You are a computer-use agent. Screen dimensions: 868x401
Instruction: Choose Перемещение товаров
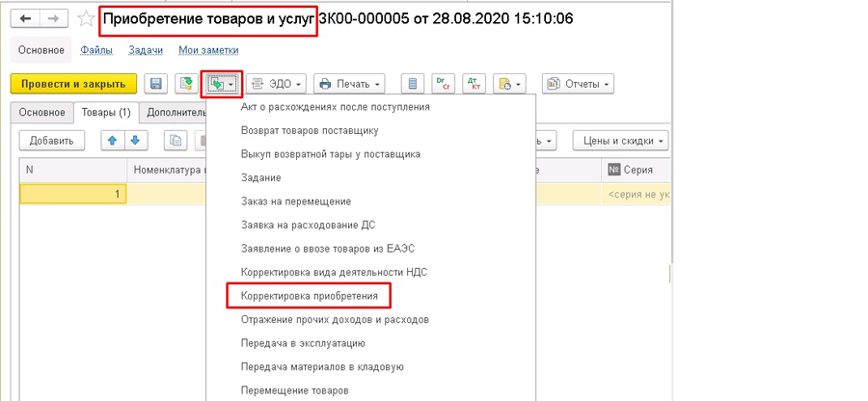tap(295, 390)
